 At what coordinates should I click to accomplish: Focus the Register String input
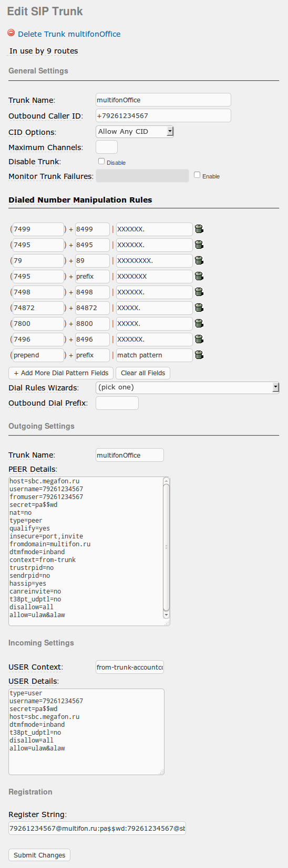point(97,828)
